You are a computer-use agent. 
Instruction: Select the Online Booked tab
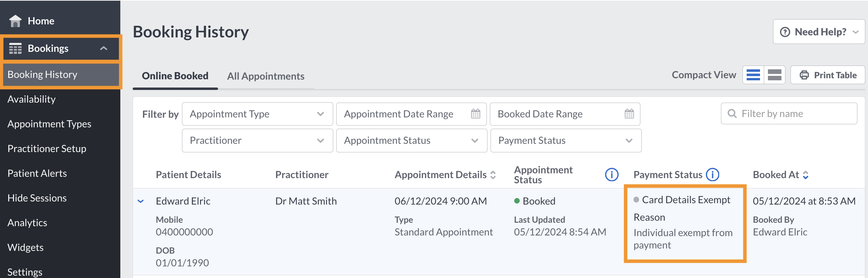point(175,76)
